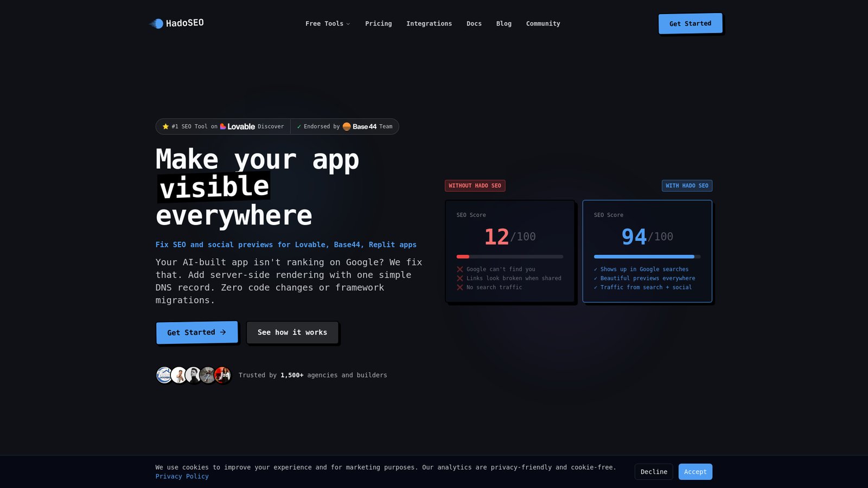Click the HadoSEO comet logo icon
Viewport: 868px width, 488px height.
pyautogui.click(x=156, y=23)
